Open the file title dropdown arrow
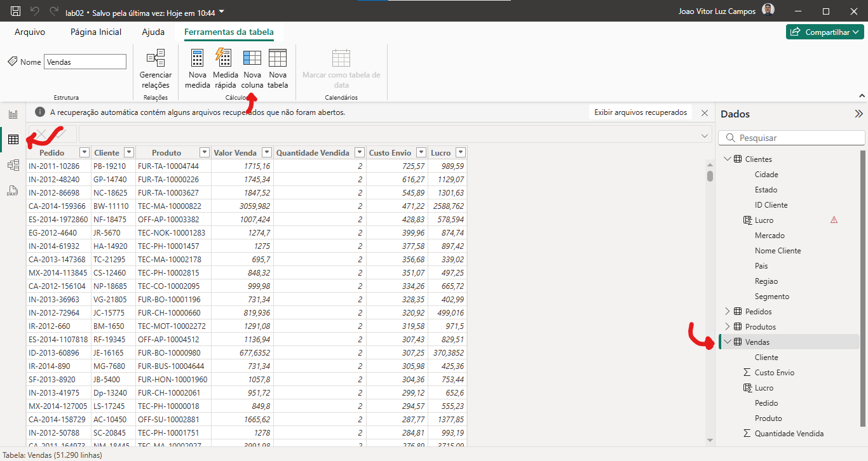This screenshot has width=868, height=461. point(221,12)
